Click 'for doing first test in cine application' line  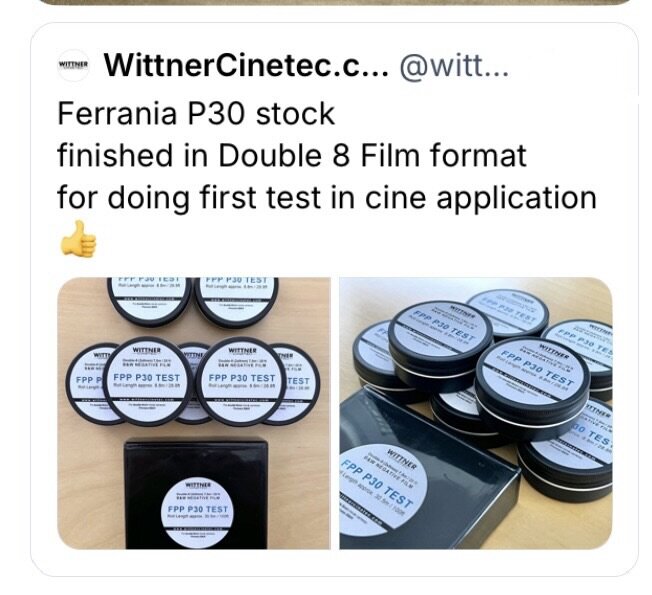tap(327, 197)
